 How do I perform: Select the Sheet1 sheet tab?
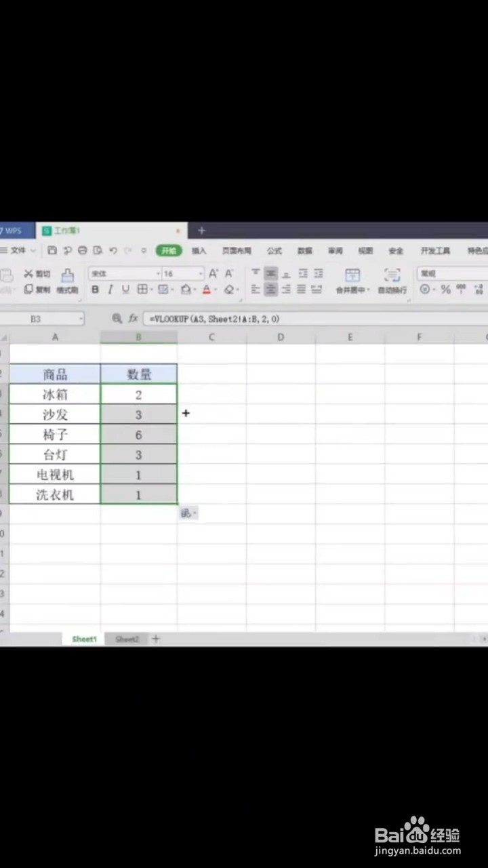click(85, 639)
